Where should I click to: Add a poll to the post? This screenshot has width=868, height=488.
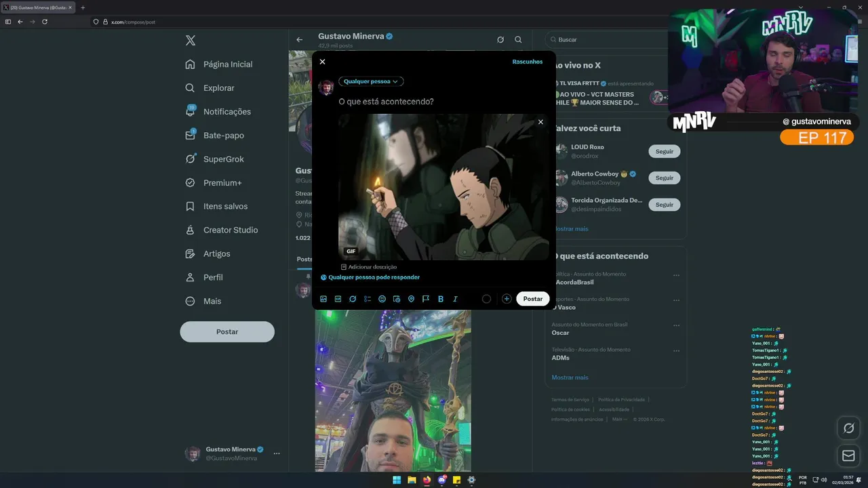point(368,299)
